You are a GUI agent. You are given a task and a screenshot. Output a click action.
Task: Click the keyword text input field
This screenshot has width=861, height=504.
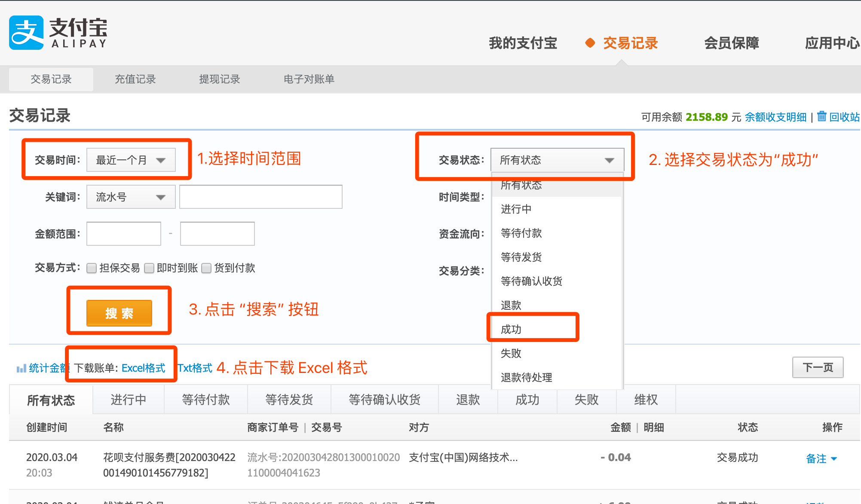[x=261, y=197]
